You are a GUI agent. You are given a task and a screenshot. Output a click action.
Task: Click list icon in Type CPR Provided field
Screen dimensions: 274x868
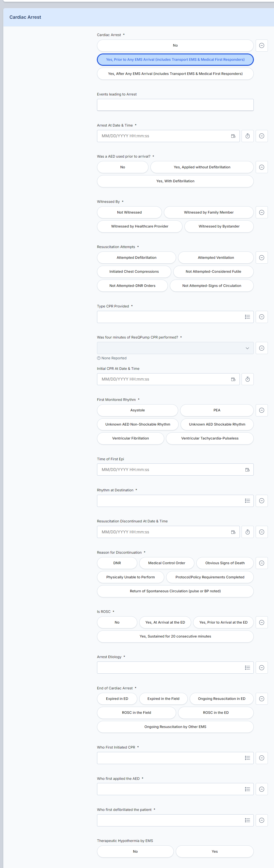(247, 317)
